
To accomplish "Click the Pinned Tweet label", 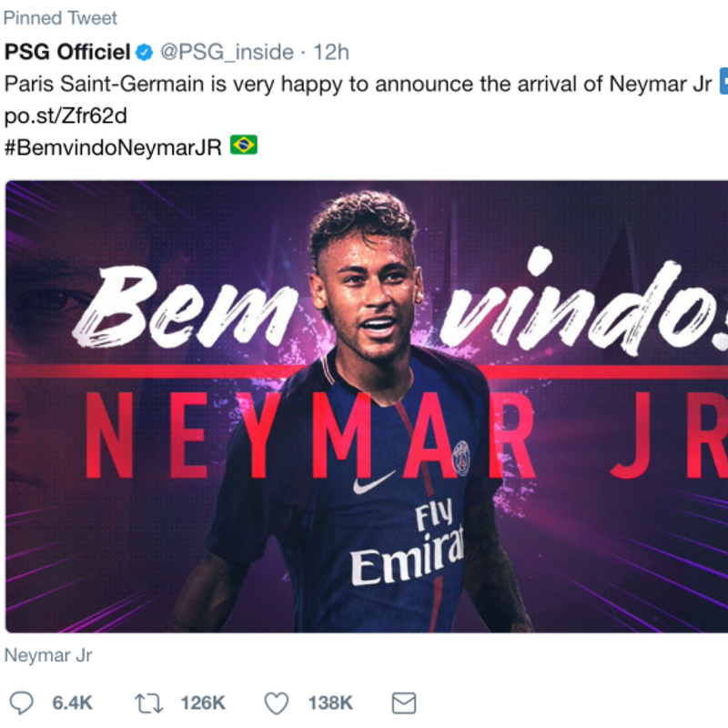I will pos(60,18).
